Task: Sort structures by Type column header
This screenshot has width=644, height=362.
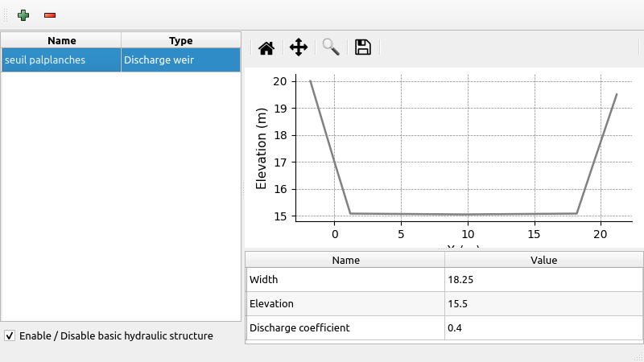Action: click(180, 40)
